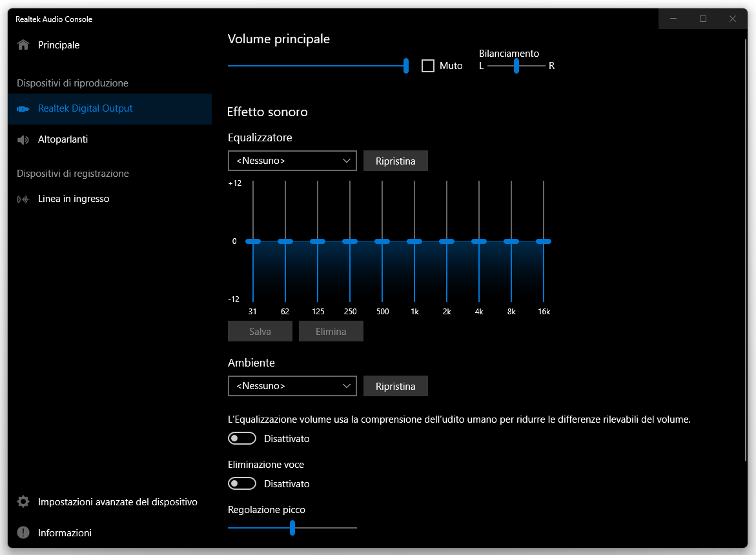Open Linea in ingresso recording device
Screen dimensions: 756x555
(x=110, y=199)
